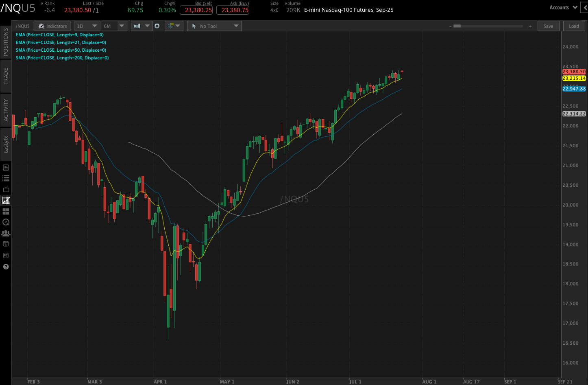The width and height of the screenshot is (588, 385).
Task: Open the chart settings gear
Action: [157, 26]
